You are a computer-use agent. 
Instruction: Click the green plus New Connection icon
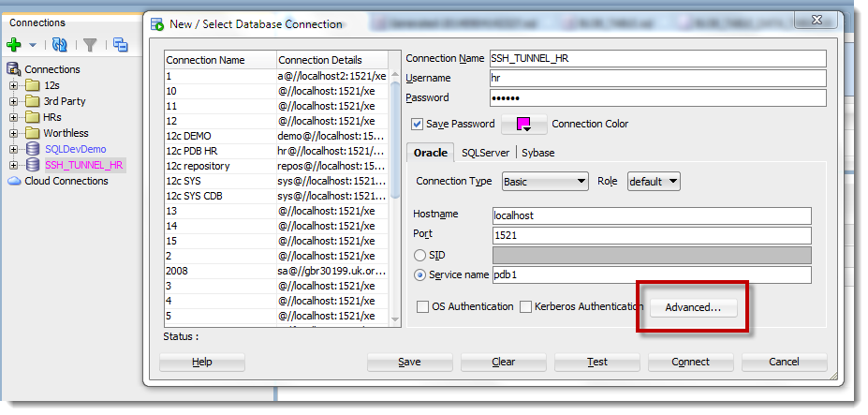click(14, 45)
